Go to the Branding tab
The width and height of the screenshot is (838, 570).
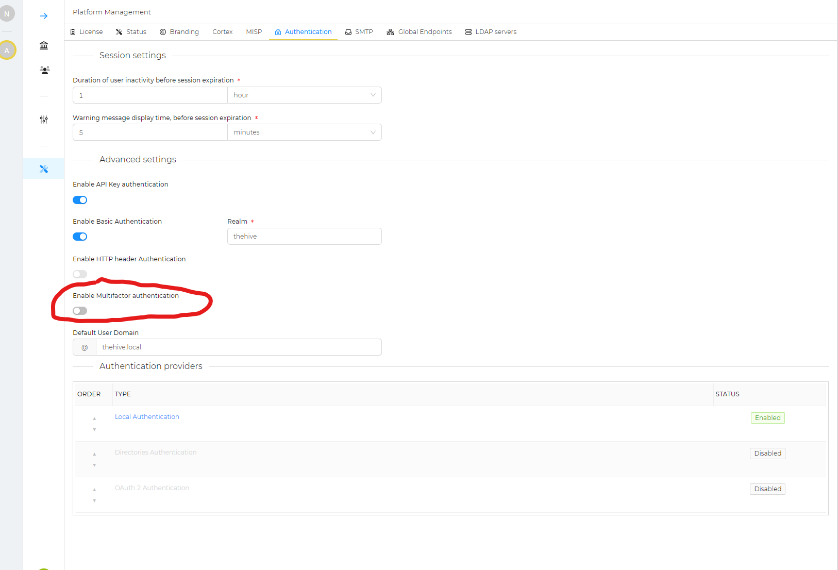coord(179,32)
